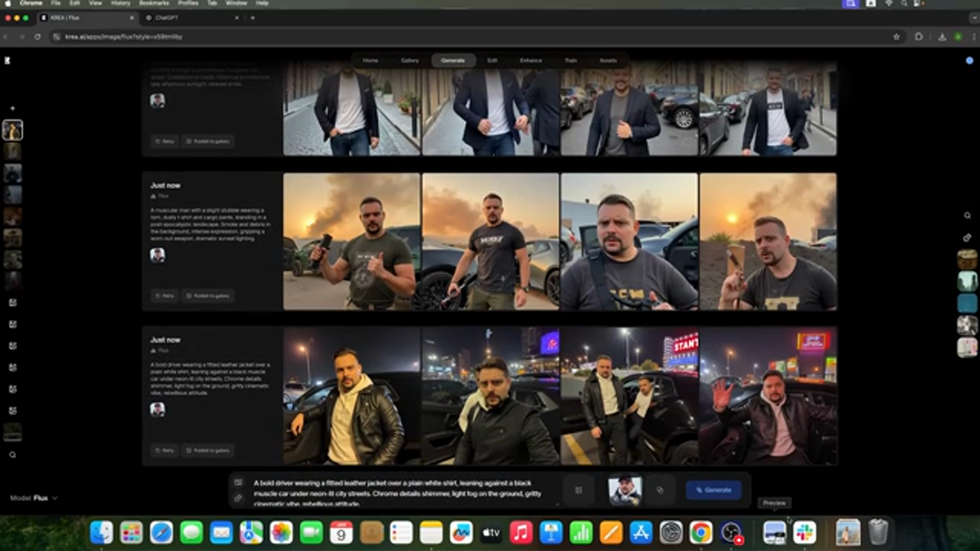Open the night image with two men
The width and height of the screenshot is (980, 551).
click(x=629, y=396)
